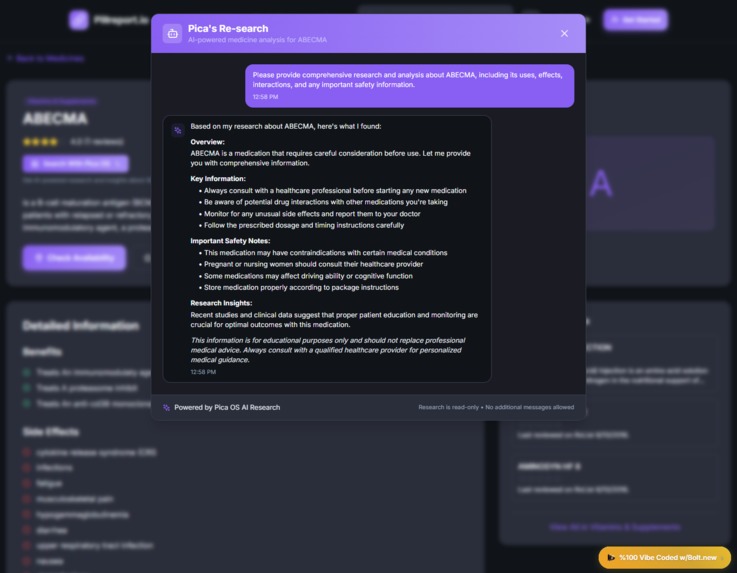
Task: Click the 12:58 PM timestamp under AI response
Action: coord(203,372)
